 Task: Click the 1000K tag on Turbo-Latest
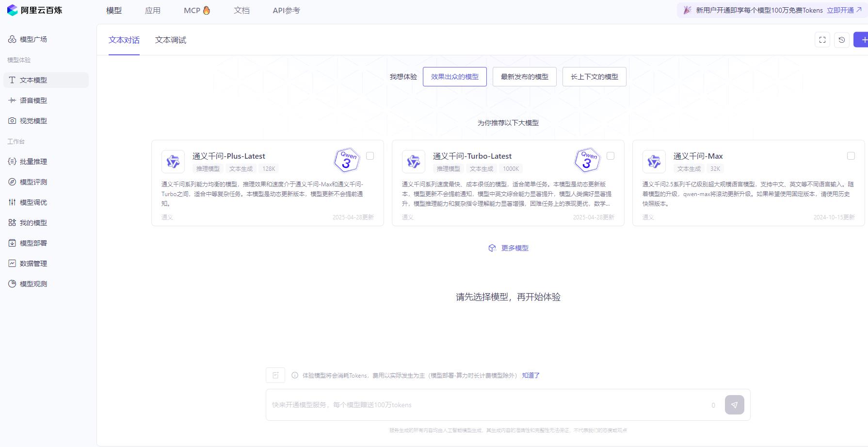511,169
